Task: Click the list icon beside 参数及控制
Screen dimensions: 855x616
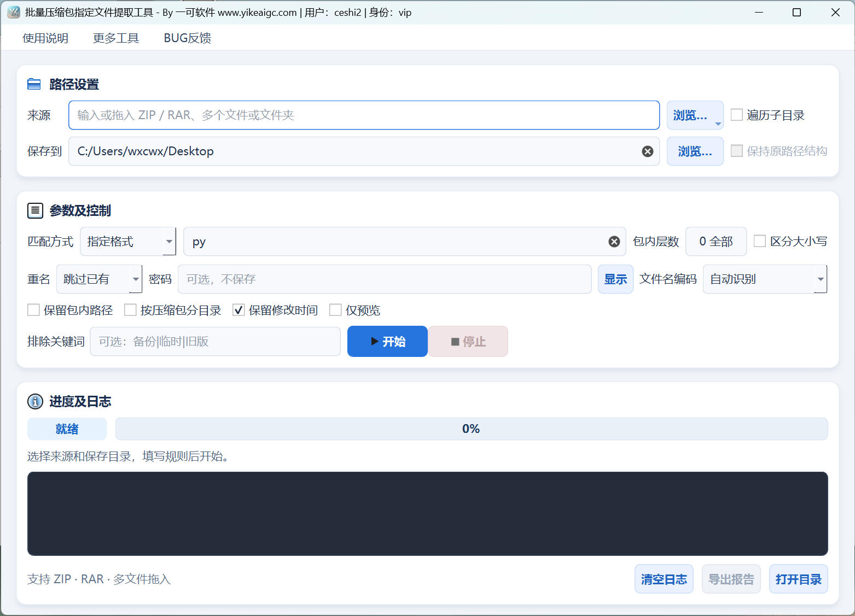Action: [35, 210]
